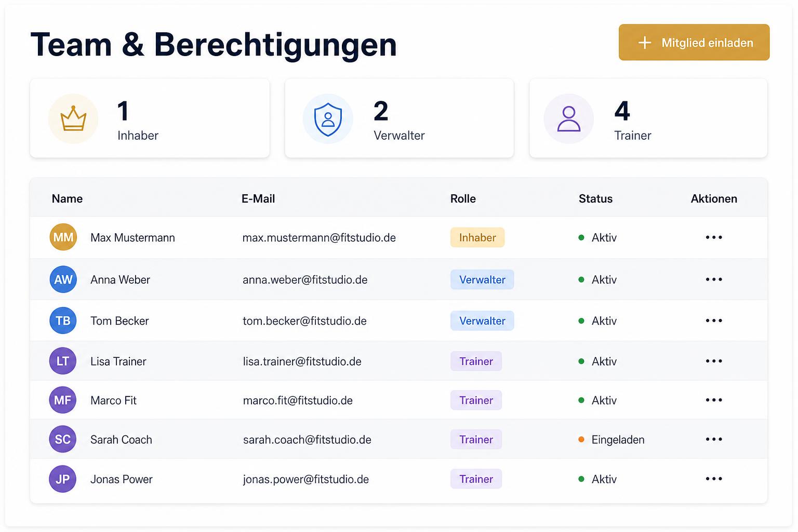Image resolution: width=798 pixels, height=532 pixels.
Task: Select the name Marco Fit
Action: (x=113, y=400)
